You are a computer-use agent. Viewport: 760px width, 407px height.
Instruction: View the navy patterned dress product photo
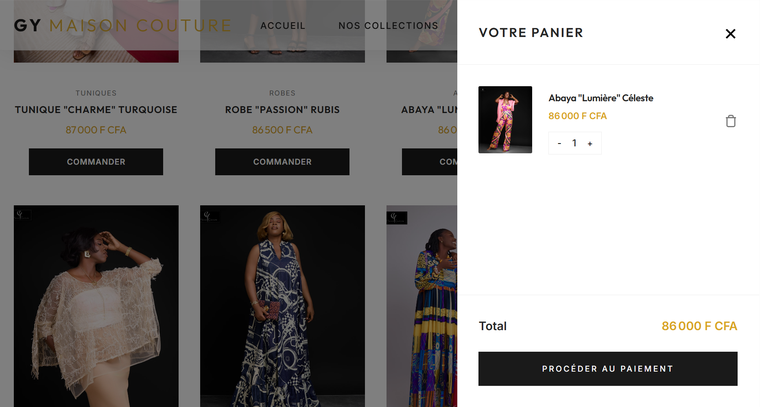click(x=283, y=306)
